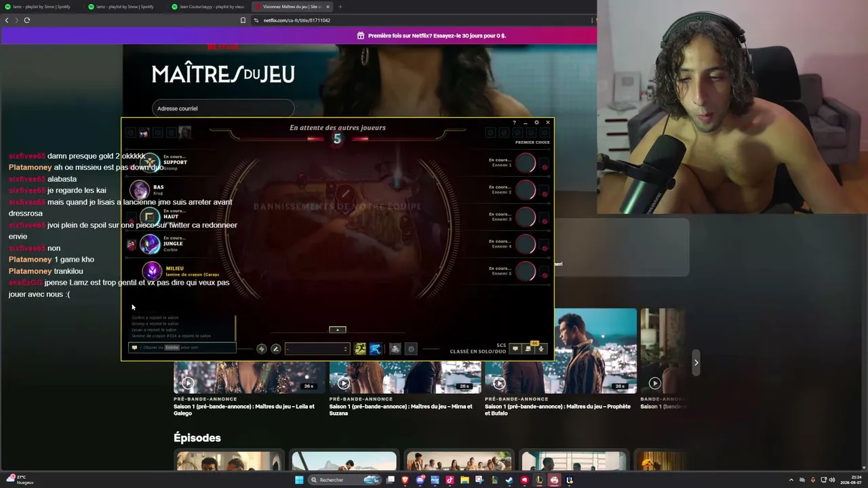This screenshot has height=488, width=868.
Task: Click the Netflix 30-day trial banner
Action: pyautogui.click(x=299, y=35)
